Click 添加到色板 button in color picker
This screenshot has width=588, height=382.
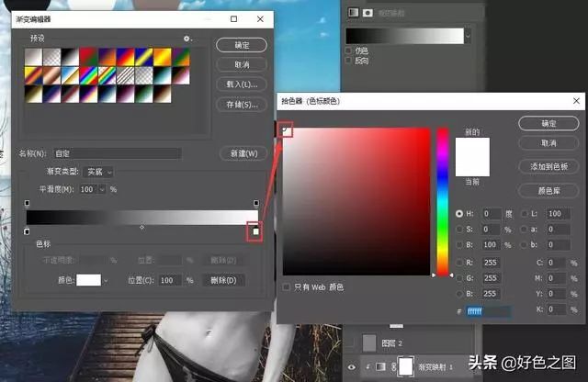pyautogui.click(x=548, y=166)
